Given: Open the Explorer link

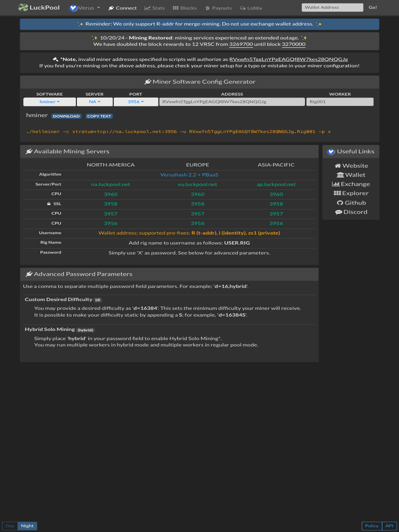Looking at the screenshot, I should point(351,193).
